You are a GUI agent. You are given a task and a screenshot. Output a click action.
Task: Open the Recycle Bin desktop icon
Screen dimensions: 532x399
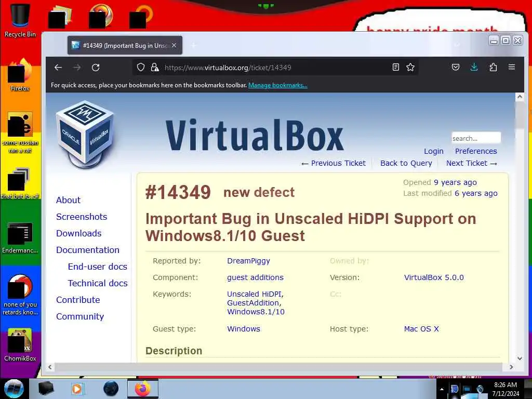click(x=20, y=20)
